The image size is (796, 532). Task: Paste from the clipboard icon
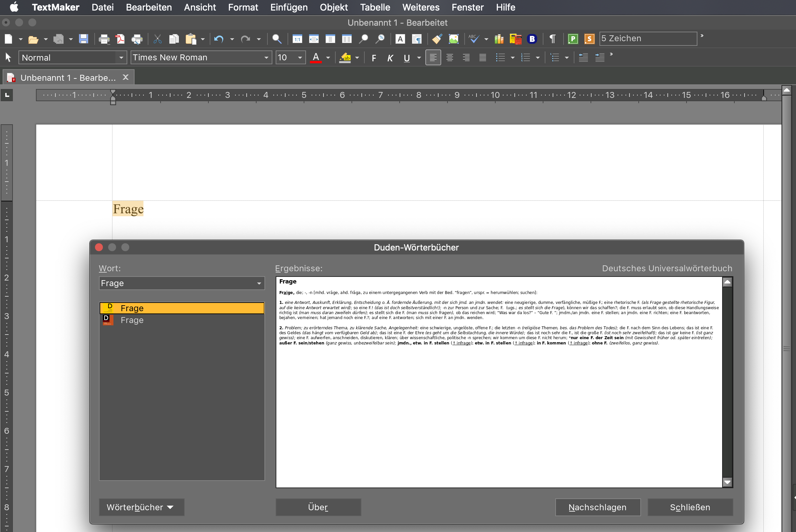coord(191,39)
